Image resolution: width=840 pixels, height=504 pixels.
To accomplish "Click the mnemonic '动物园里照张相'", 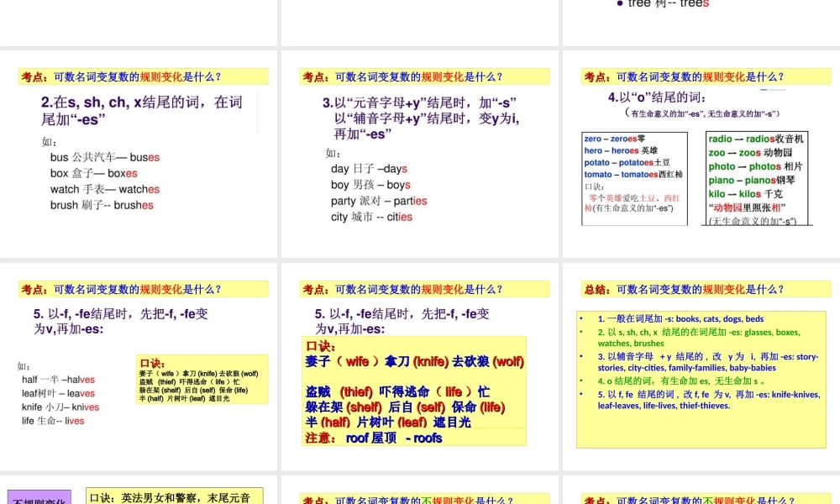I will (x=747, y=207).
